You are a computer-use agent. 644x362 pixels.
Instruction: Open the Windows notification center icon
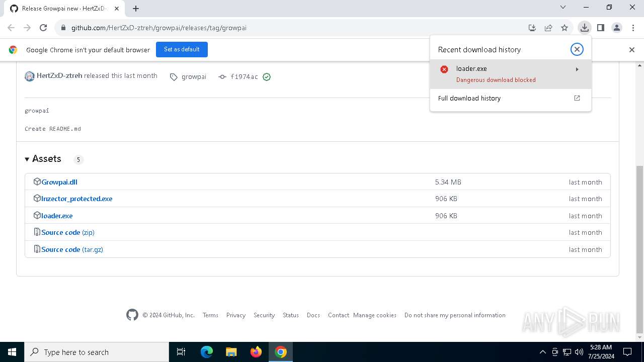pos(627,352)
